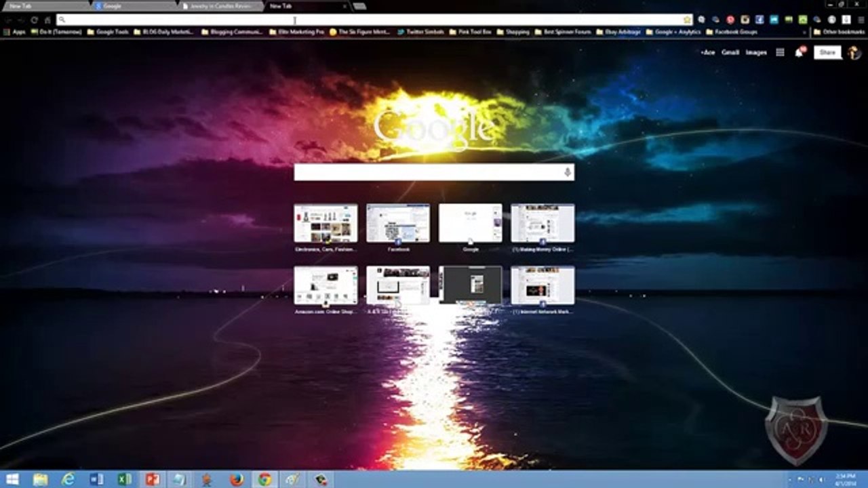
Task: Open the Making Money Online thumbnail
Action: 542,223
